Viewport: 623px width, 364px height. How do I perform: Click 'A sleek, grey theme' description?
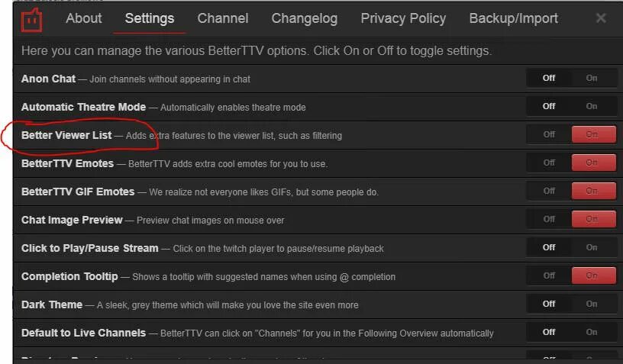(x=228, y=304)
